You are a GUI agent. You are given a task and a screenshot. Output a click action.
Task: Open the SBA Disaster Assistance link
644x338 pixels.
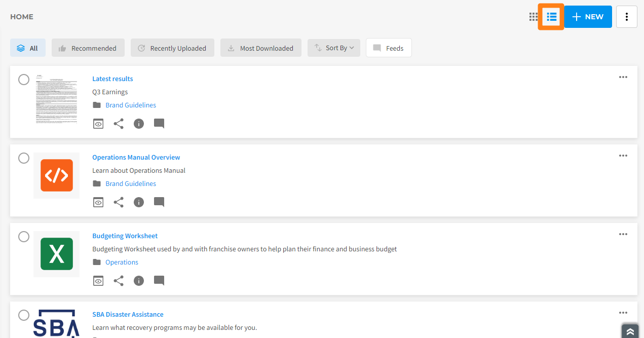[x=128, y=314]
